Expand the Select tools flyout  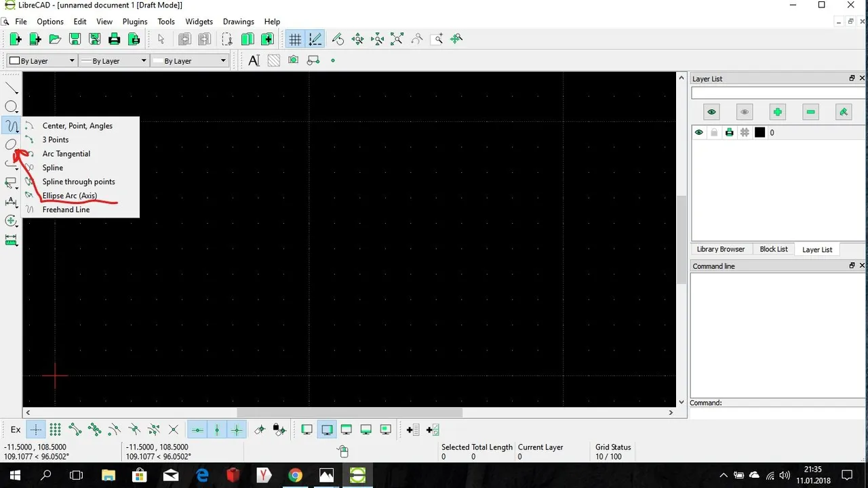12,183
